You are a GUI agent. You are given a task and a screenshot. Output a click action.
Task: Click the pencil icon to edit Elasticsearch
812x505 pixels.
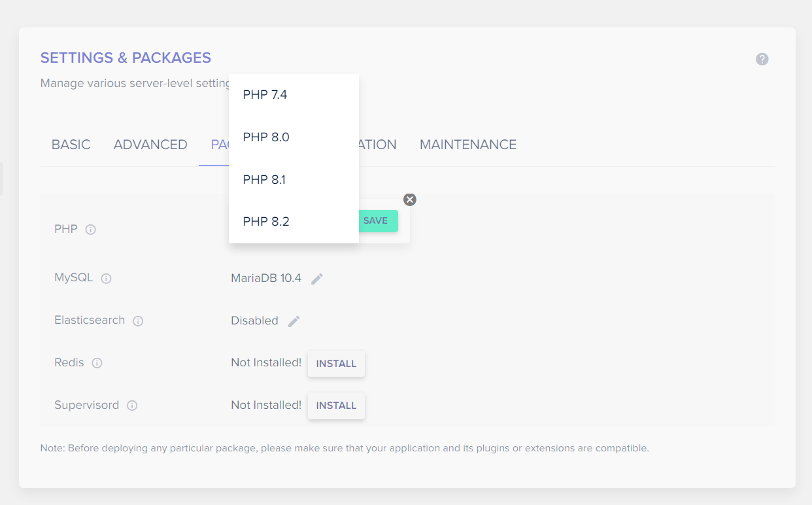point(293,321)
